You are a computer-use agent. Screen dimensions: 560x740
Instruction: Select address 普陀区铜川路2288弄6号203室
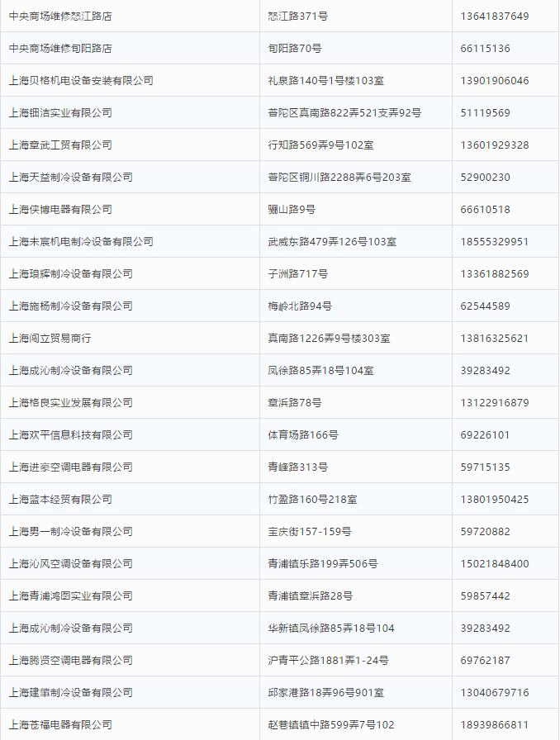click(x=339, y=177)
